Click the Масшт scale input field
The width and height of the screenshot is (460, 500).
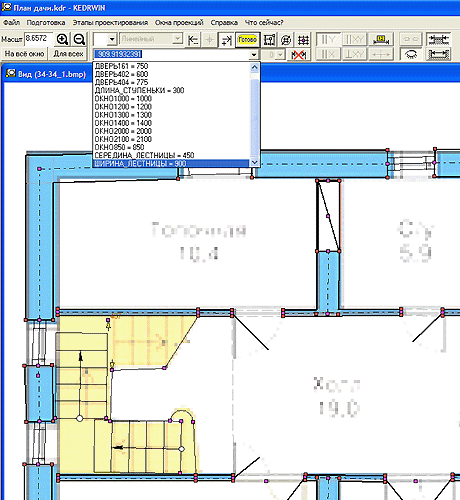click(x=39, y=39)
